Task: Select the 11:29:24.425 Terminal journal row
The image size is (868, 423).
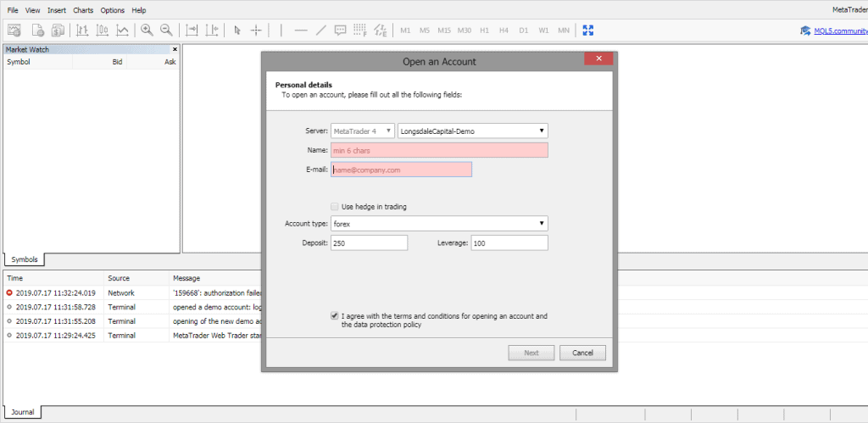Action: click(132, 335)
